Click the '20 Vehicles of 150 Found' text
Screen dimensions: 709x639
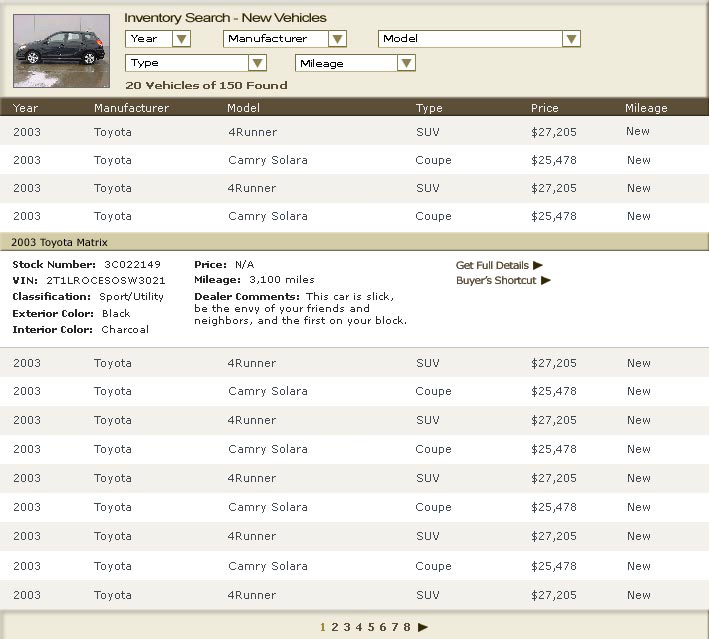point(206,85)
